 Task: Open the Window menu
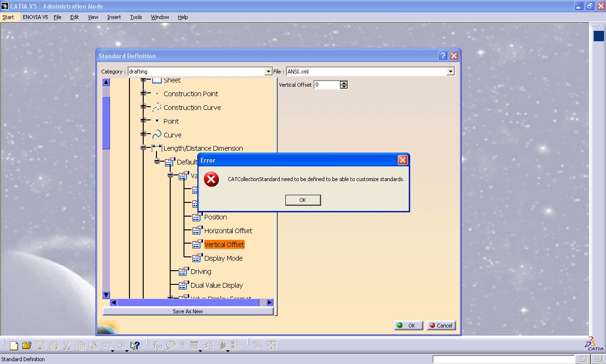[x=160, y=17]
